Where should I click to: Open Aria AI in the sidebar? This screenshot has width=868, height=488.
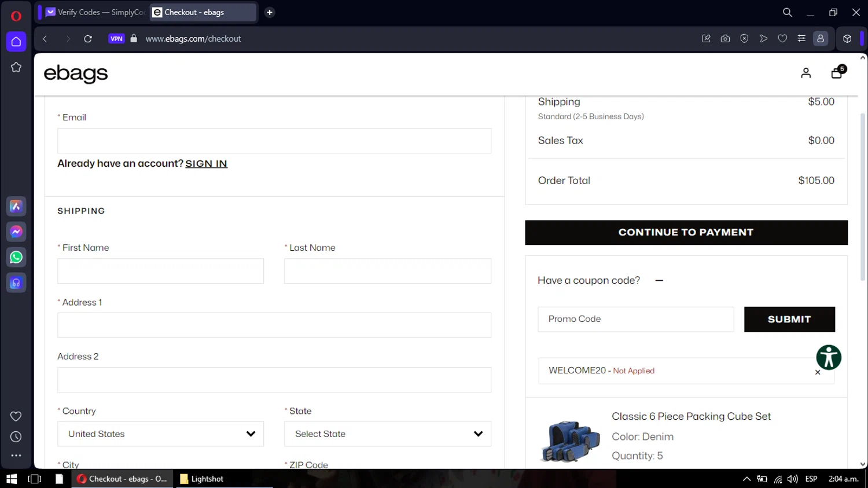tap(16, 207)
